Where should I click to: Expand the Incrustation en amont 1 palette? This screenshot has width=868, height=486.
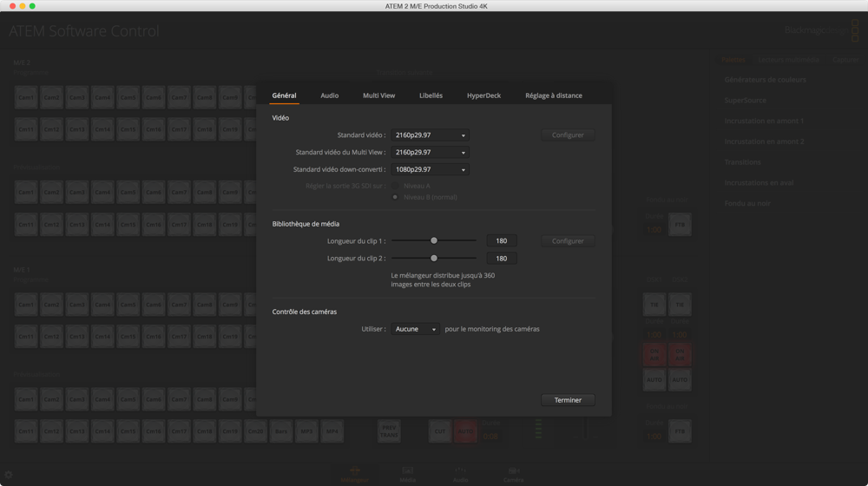764,121
